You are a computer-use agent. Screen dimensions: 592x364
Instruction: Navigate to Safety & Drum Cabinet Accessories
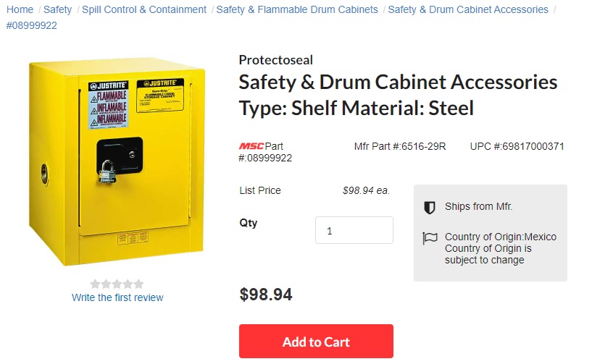(x=468, y=9)
